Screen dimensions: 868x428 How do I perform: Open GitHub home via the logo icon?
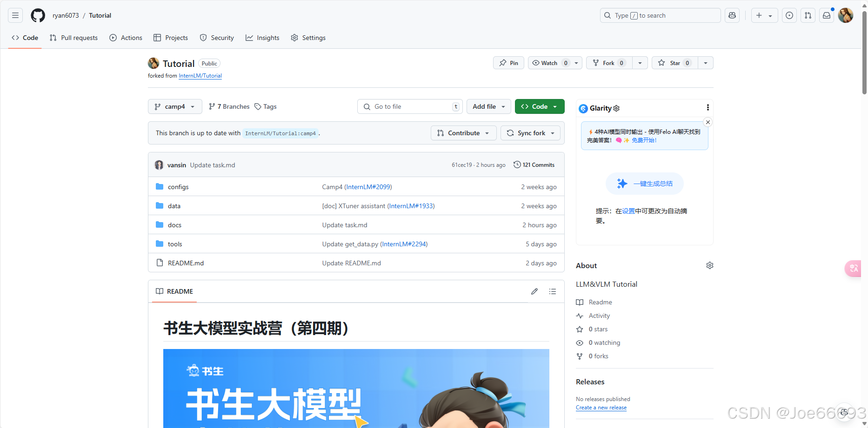pyautogui.click(x=38, y=15)
